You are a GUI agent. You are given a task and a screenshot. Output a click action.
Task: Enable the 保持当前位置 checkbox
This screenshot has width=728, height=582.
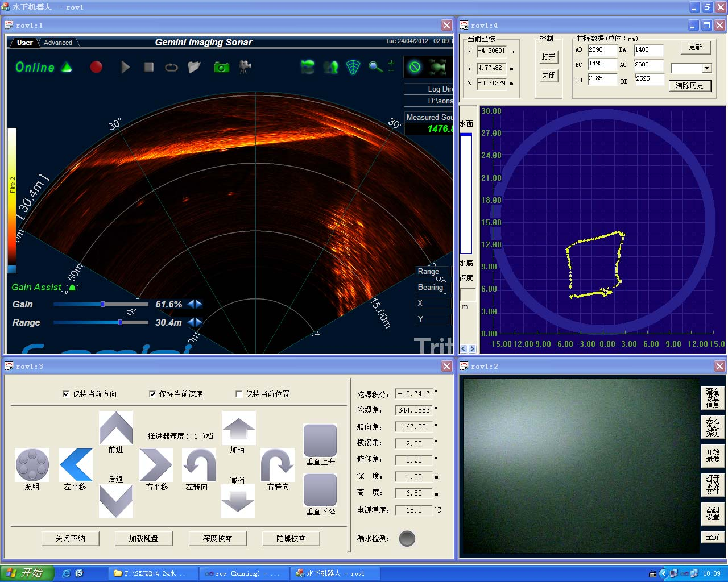tap(239, 394)
